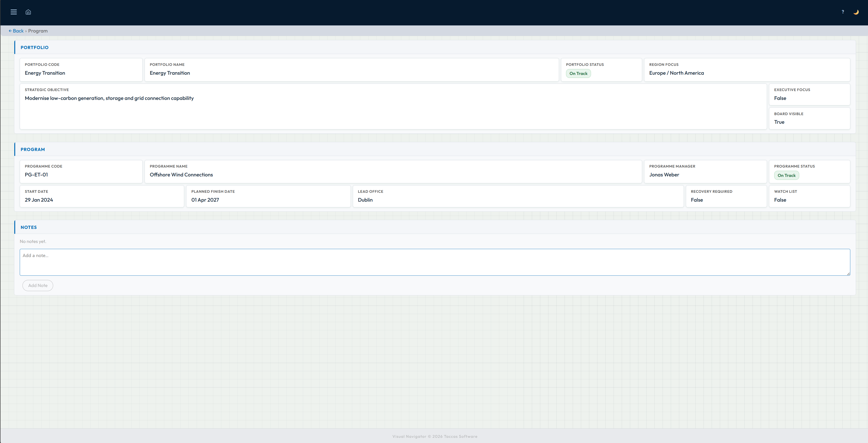Click the Program breadcrumb text
The image size is (868, 443).
[x=38, y=31]
